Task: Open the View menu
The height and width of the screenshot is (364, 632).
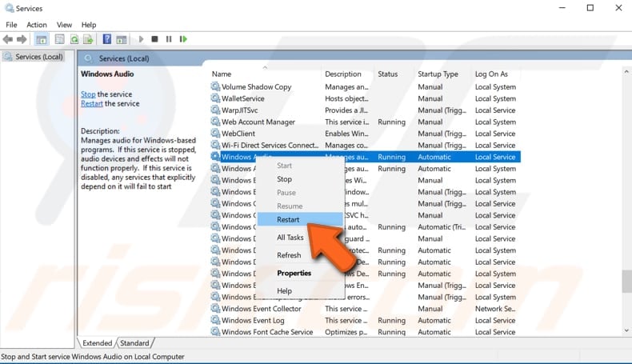Action: point(64,25)
